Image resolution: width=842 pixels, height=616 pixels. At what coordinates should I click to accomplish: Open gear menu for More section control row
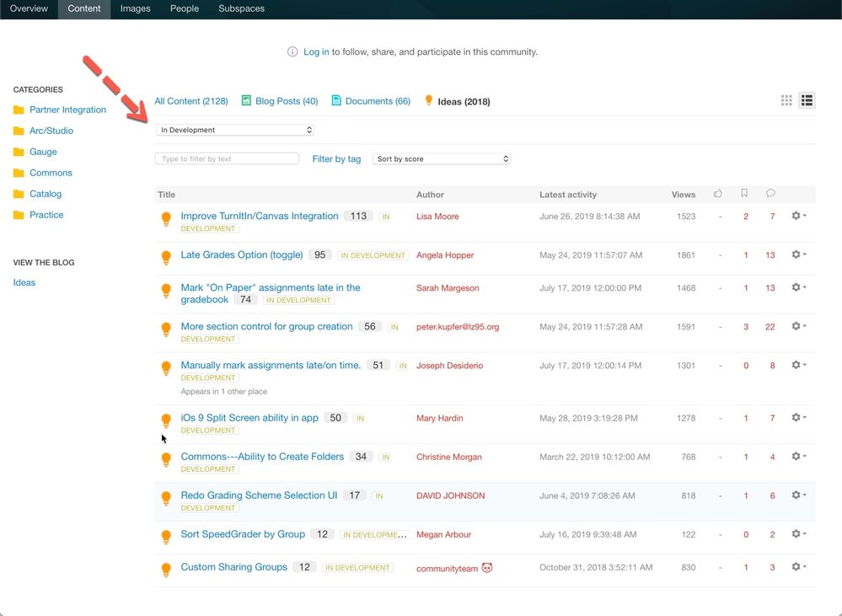798,326
